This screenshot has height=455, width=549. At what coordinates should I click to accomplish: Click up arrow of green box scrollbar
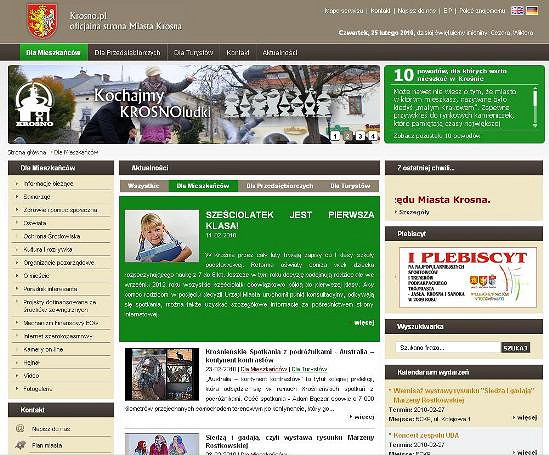(535, 89)
